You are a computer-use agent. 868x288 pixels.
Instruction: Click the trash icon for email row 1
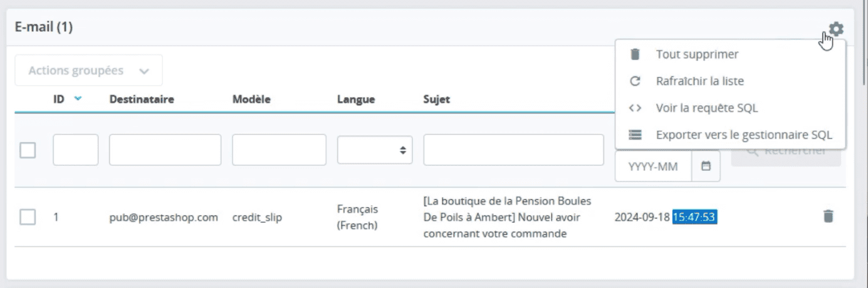pos(828,217)
